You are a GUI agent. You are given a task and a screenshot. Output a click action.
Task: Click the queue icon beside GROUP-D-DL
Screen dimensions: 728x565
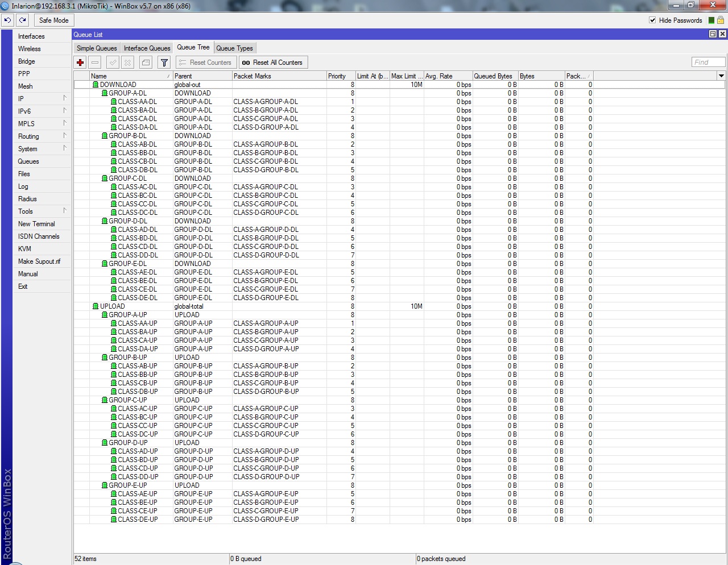click(x=105, y=221)
